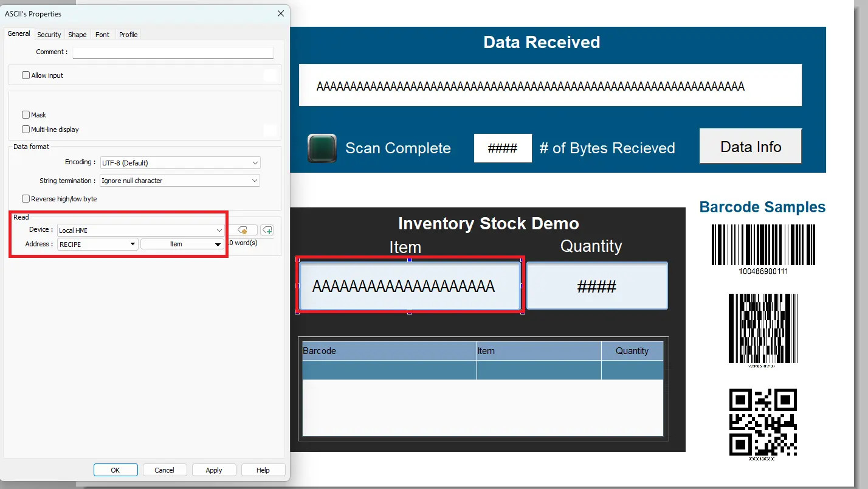
Task: Expand the Encoding dropdown
Action: (x=180, y=163)
